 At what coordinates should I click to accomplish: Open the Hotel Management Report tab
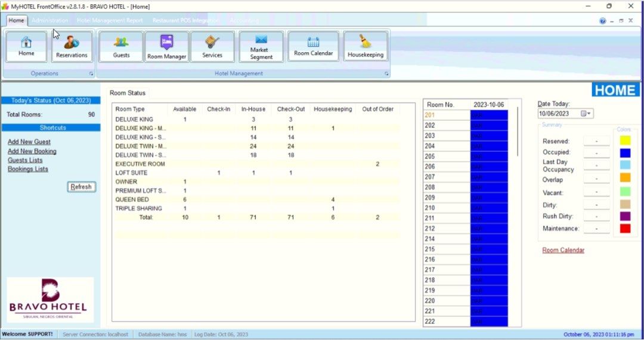110,20
